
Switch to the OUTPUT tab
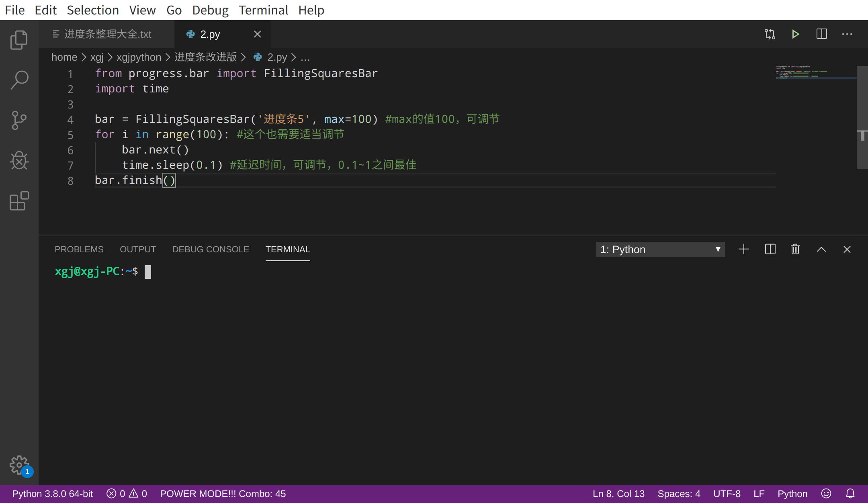pyautogui.click(x=138, y=249)
